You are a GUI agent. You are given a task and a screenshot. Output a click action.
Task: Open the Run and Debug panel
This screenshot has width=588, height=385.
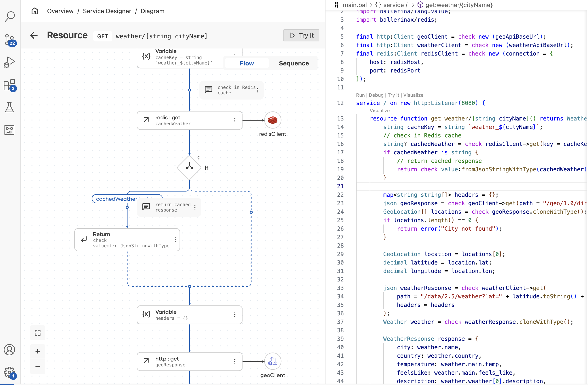pos(10,62)
